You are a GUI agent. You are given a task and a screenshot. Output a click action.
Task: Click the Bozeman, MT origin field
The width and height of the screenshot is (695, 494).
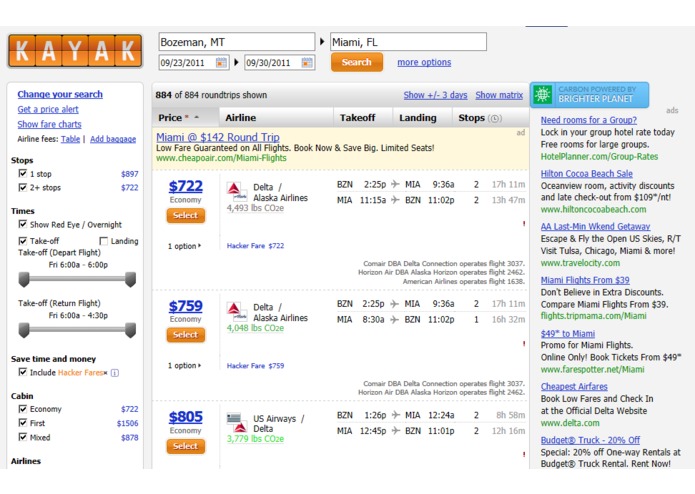[x=237, y=42]
